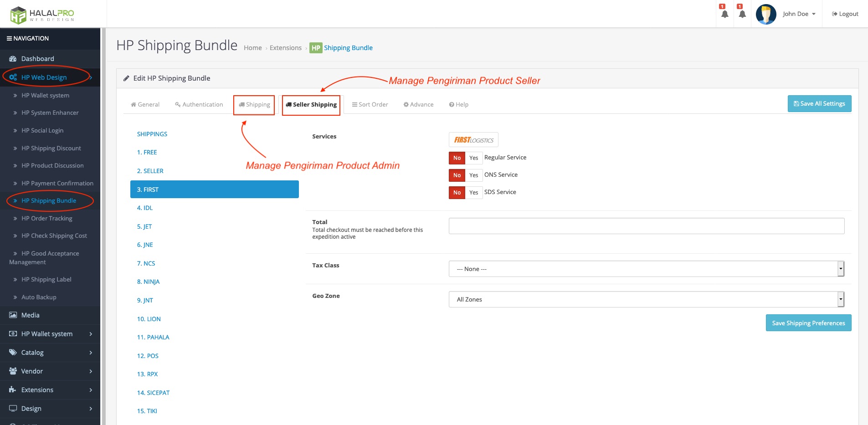Screen dimensions: 868x425
Task: Expand the Catalog sidebar menu
Action: pos(50,353)
